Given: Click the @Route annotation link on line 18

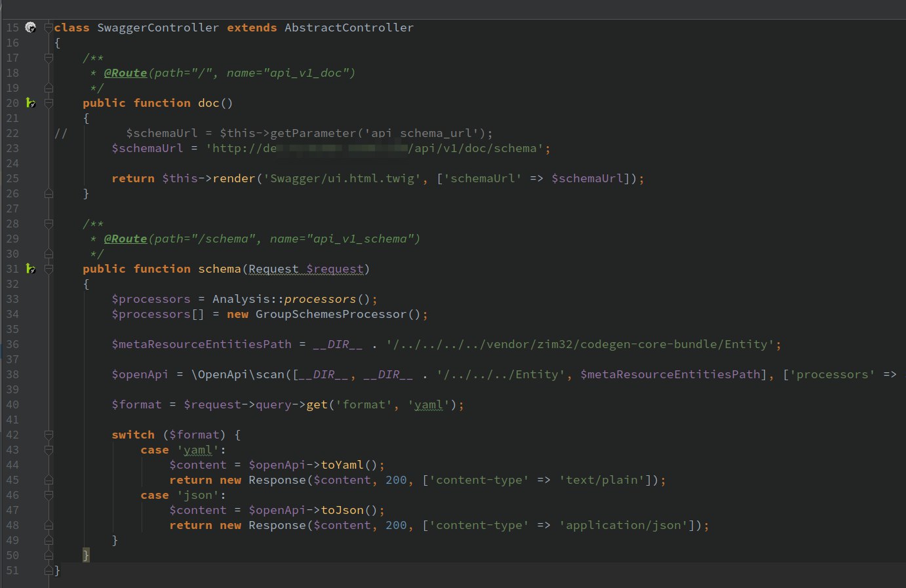Looking at the screenshot, I should (x=125, y=73).
